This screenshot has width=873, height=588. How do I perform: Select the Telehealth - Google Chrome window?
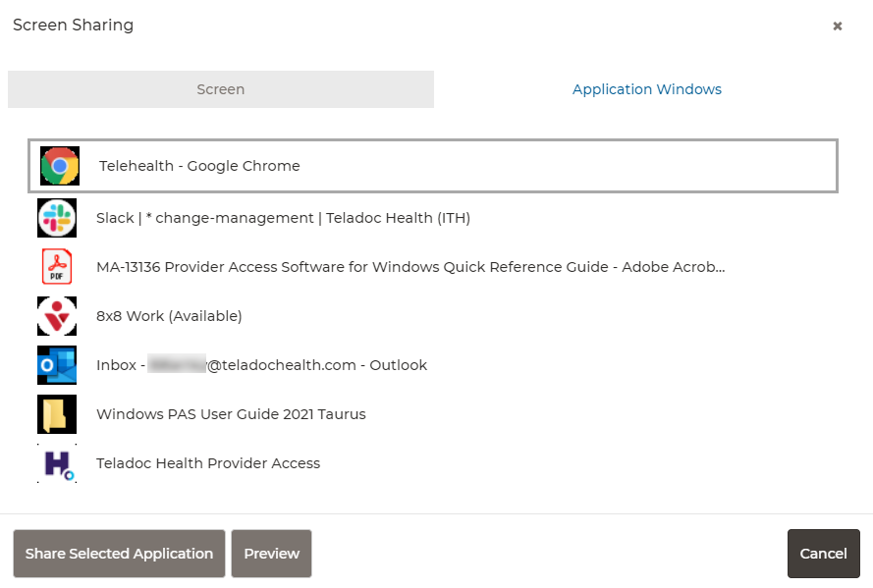point(199,166)
